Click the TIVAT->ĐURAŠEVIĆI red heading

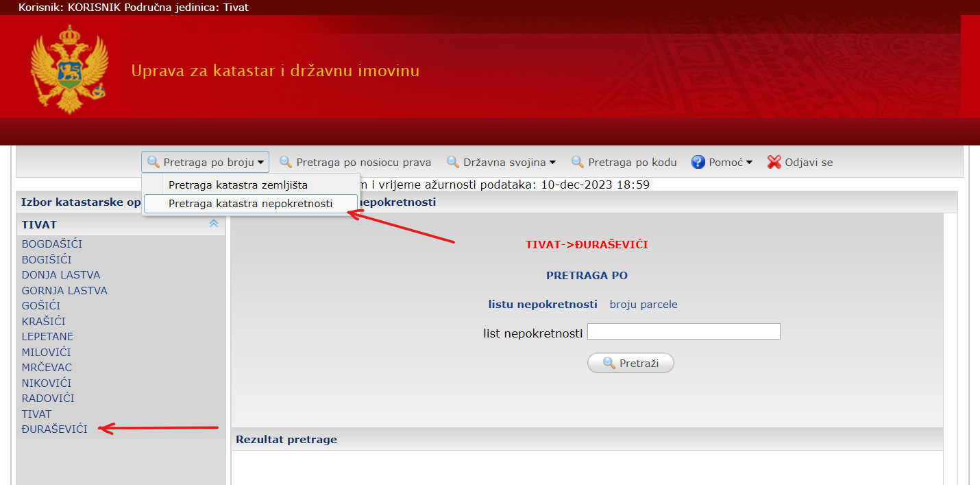pos(587,245)
